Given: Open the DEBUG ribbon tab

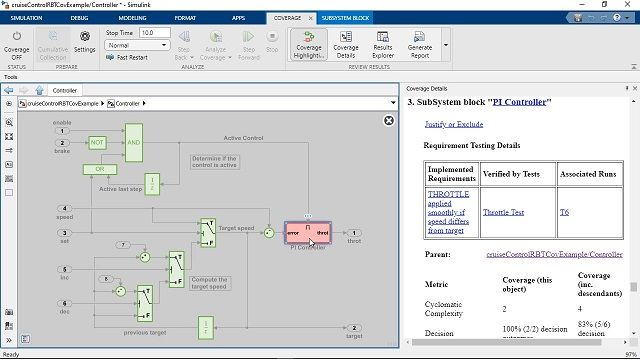Looking at the screenshot, I should [79, 18].
